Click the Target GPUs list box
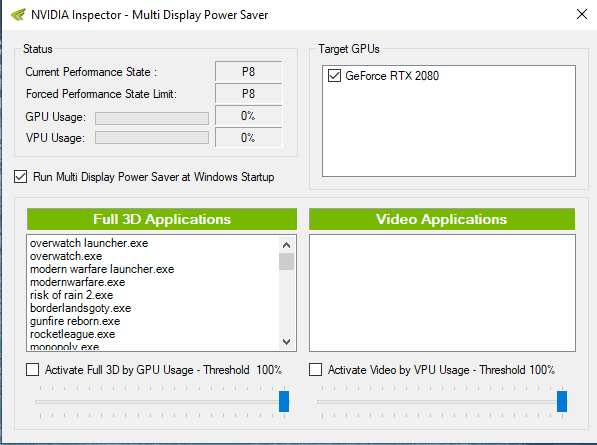Viewport: 597px width, 445px height. click(449, 121)
